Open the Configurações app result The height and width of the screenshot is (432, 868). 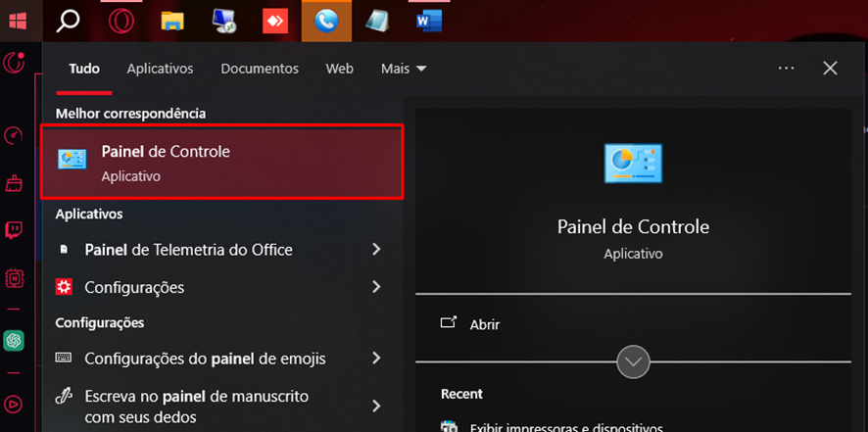coord(134,287)
